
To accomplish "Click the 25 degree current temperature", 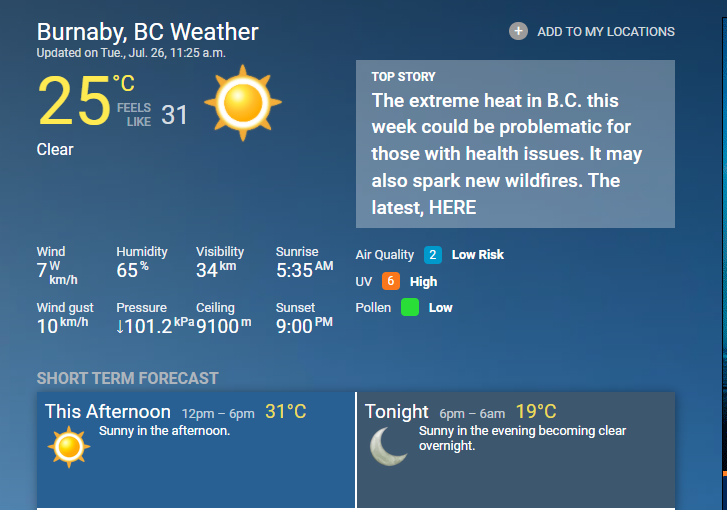I will (x=74, y=101).
